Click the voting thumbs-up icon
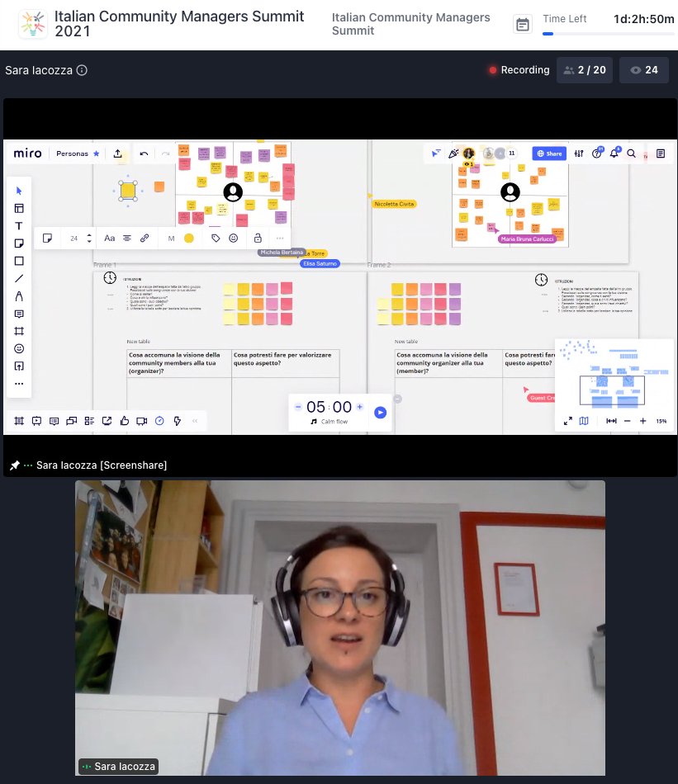The width and height of the screenshot is (678, 784). (124, 421)
